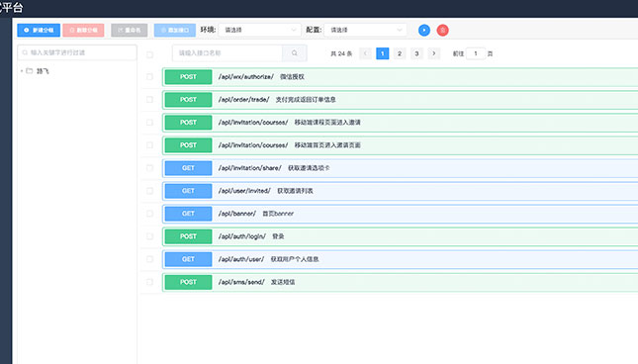This screenshot has height=364, width=638.
Task: Tick checkbox for /api/order/trade/ row
Action: tap(149, 100)
